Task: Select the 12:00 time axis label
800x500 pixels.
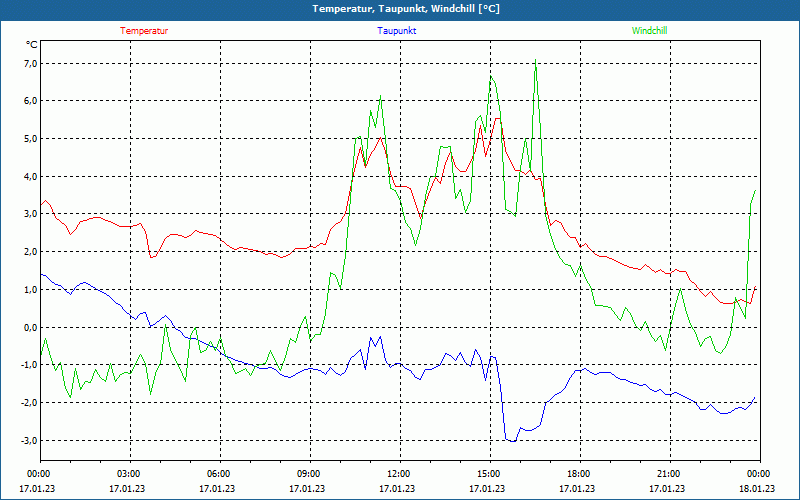Action: [x=398, y=474]
